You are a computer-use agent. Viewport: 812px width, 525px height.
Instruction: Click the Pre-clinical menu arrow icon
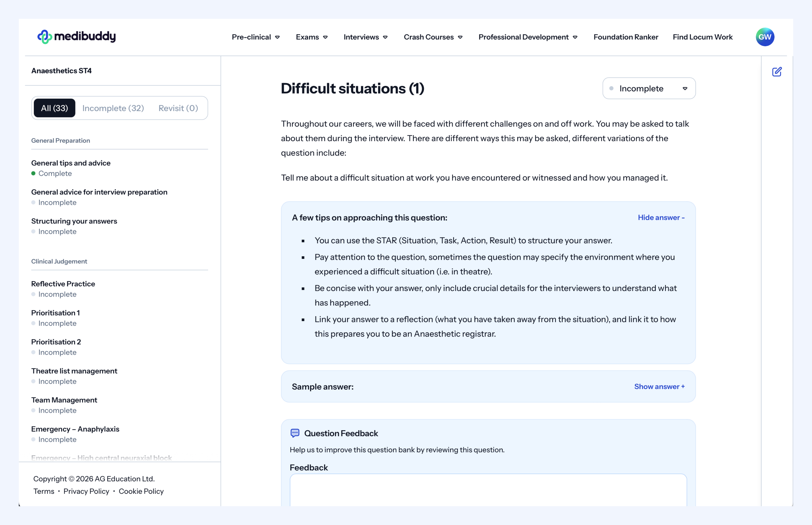277,37
